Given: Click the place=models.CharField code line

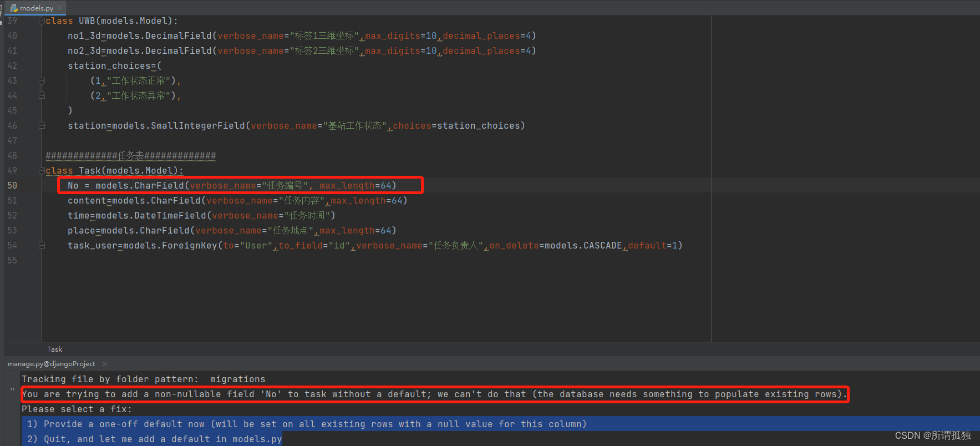Looking at the screenshot, I should coord(232,231).
